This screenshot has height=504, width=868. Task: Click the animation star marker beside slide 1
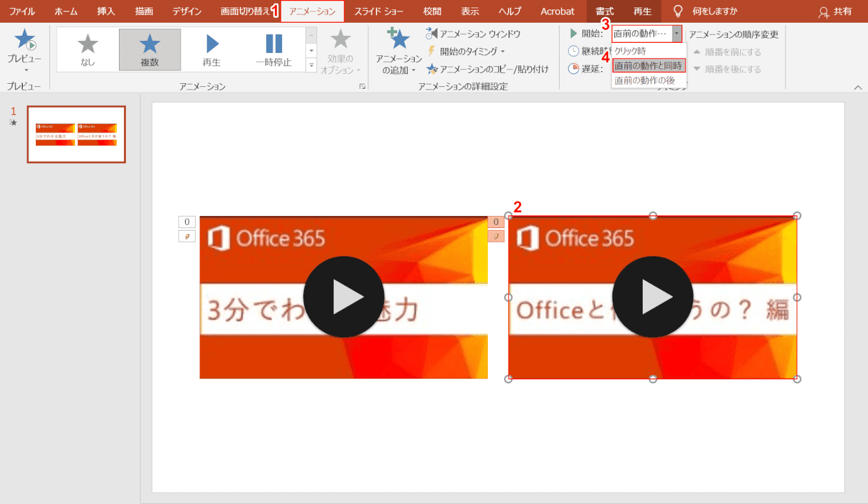13,122
